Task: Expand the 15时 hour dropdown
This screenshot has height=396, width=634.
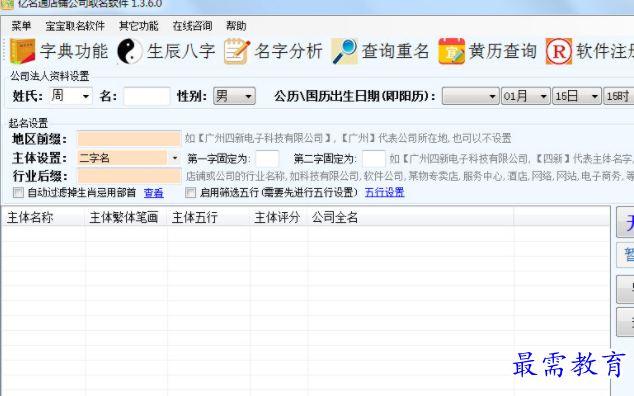Action: point(619,96)
